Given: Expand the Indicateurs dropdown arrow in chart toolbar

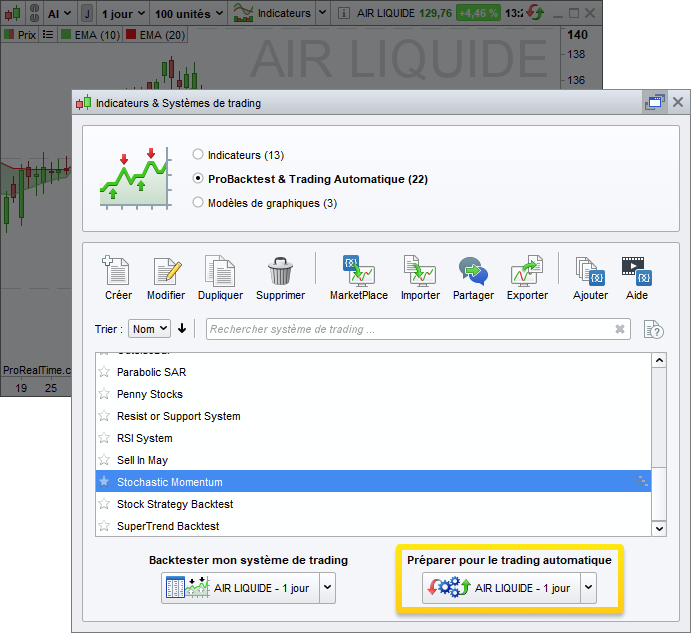Looking at the screenshot, I should tap(323, 13).
